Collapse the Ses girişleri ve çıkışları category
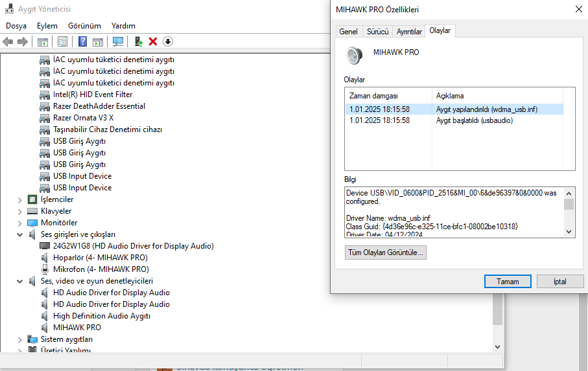Screen dimensions: 588x371 click(x=20, y=235)
